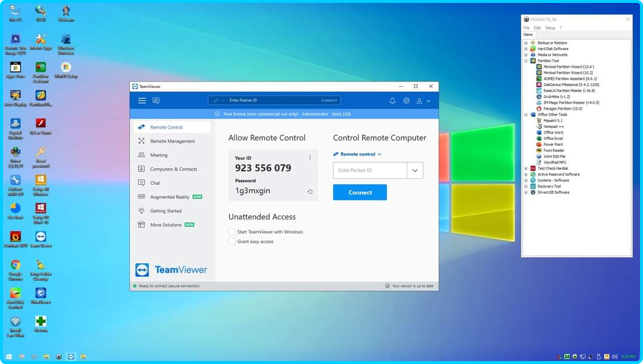Switch to the Chat section

point(172,183)
